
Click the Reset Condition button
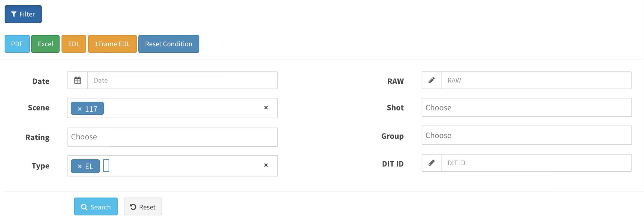pyautogui.click(x=169, y=44)
